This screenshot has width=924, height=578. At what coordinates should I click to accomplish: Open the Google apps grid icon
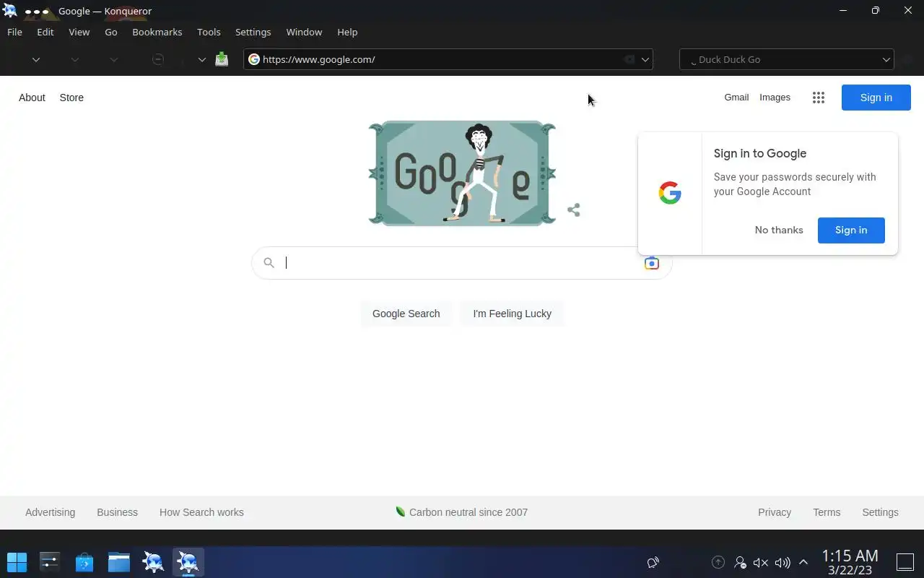[x=818, y=98]
